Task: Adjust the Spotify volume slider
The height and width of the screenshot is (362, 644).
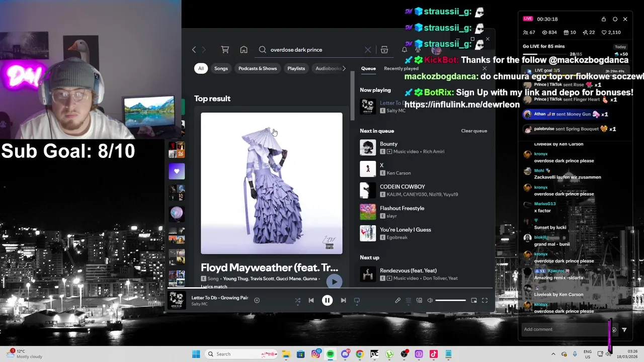Action: coord(450,300)
